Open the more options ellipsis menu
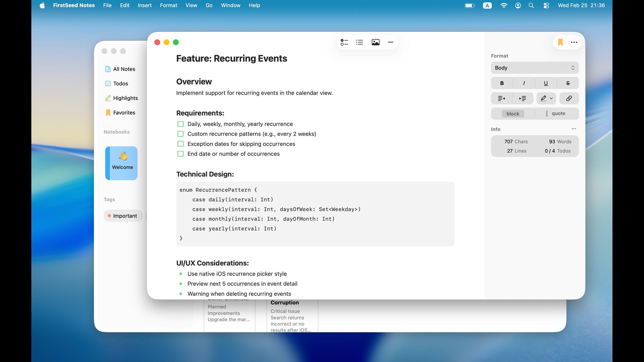The height and width of the screenshot is (362, 644). pyautogui.click(x=574, y=42)
